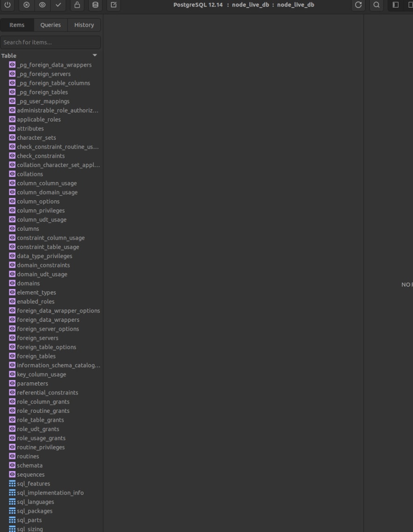Open the foreign_servers view
The height and width of the screenshot is (532, 413).
tap(38, 338)
